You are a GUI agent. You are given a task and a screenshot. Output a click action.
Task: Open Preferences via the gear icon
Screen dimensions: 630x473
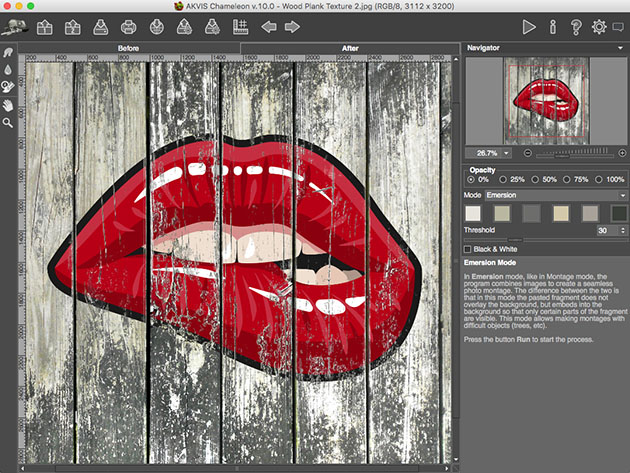[600, 27]
